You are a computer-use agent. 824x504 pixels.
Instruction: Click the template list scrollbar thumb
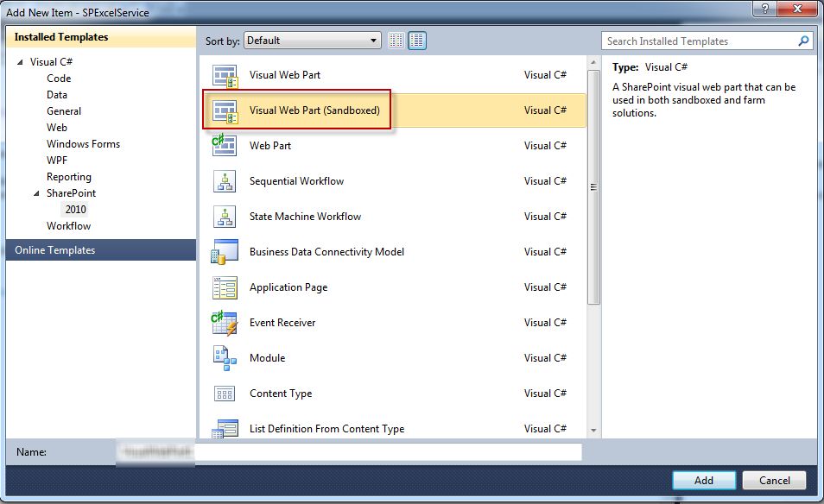593,187
